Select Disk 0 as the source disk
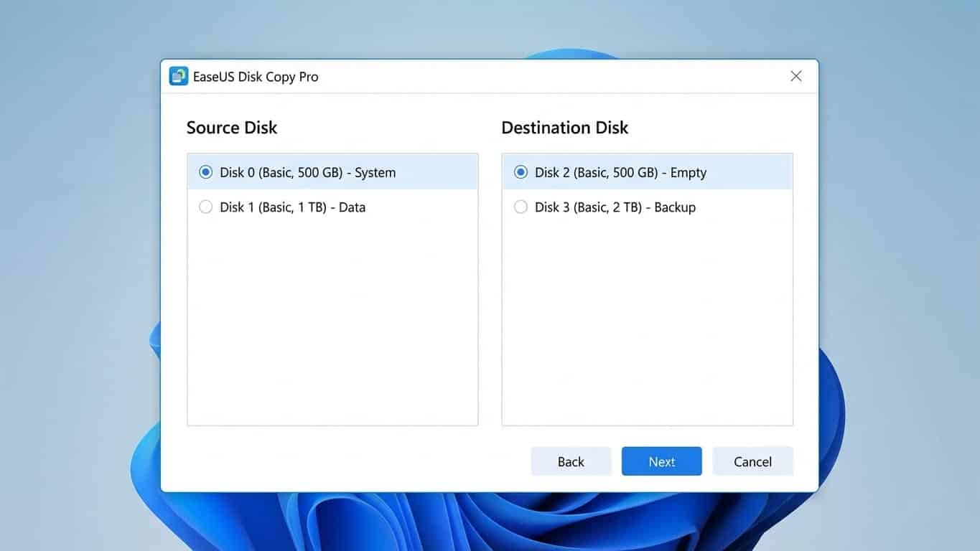Viewport: 980px width, 551px height. click(205, 171)
